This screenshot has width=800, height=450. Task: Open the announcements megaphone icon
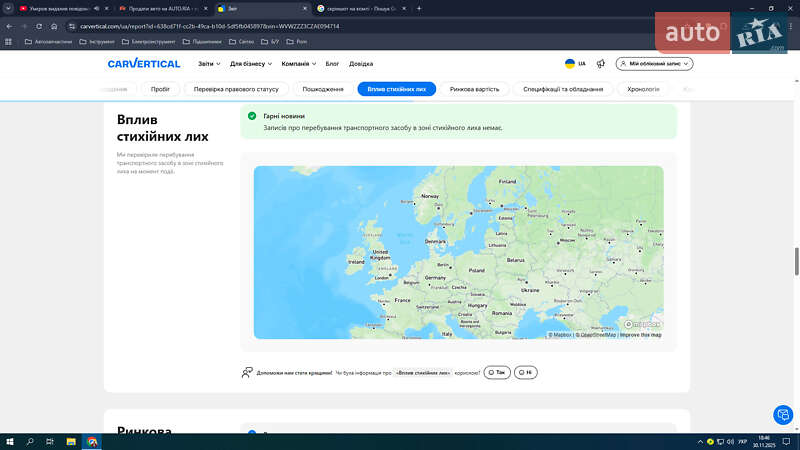pyautogui.click(x=600, y=63)
